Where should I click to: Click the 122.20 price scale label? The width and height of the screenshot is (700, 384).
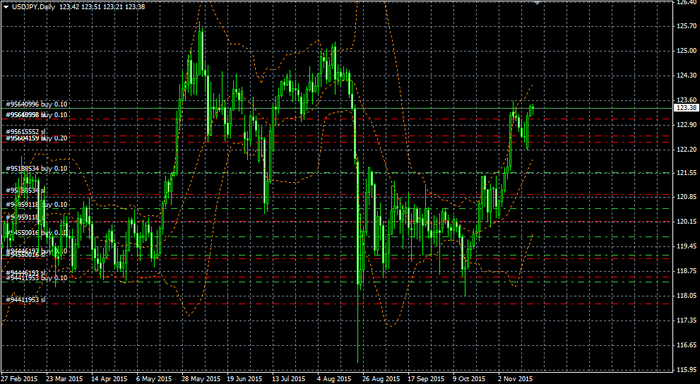coord(687,149)
